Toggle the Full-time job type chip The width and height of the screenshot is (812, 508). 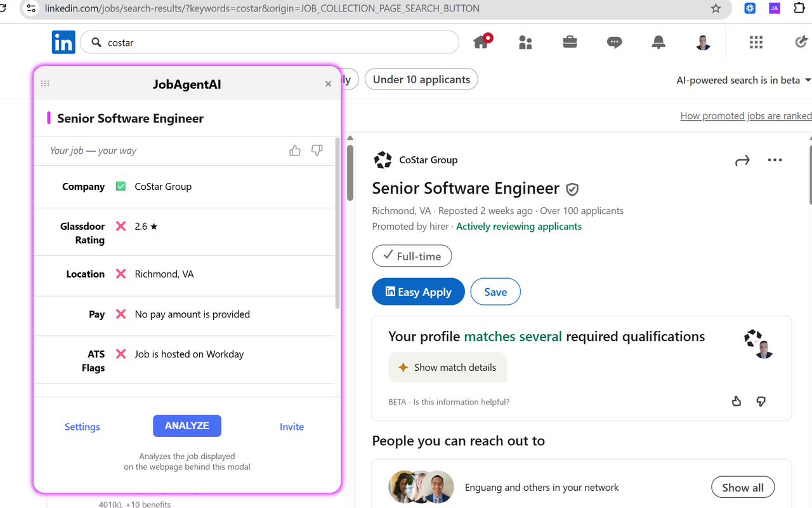coord(412,256)
